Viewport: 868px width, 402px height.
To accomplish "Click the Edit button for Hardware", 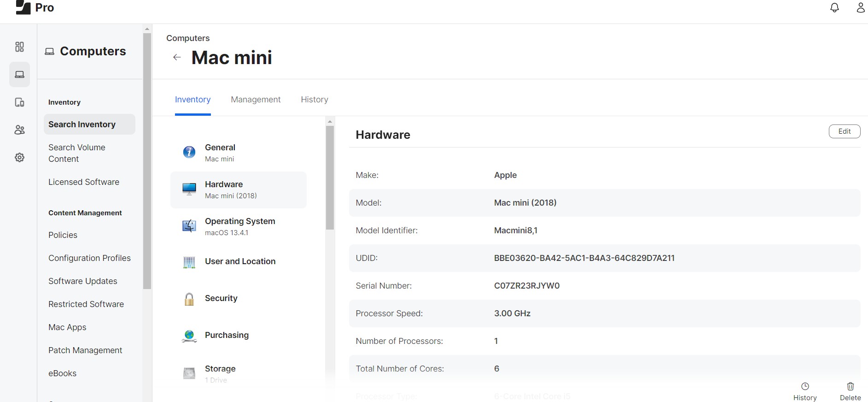I will pyautogui.click(x=844, y=131).
